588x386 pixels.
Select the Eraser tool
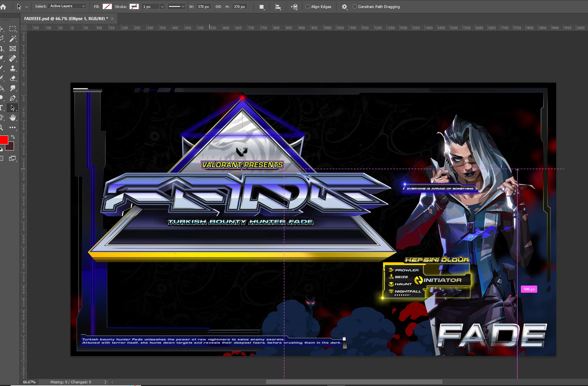[13, 78]
